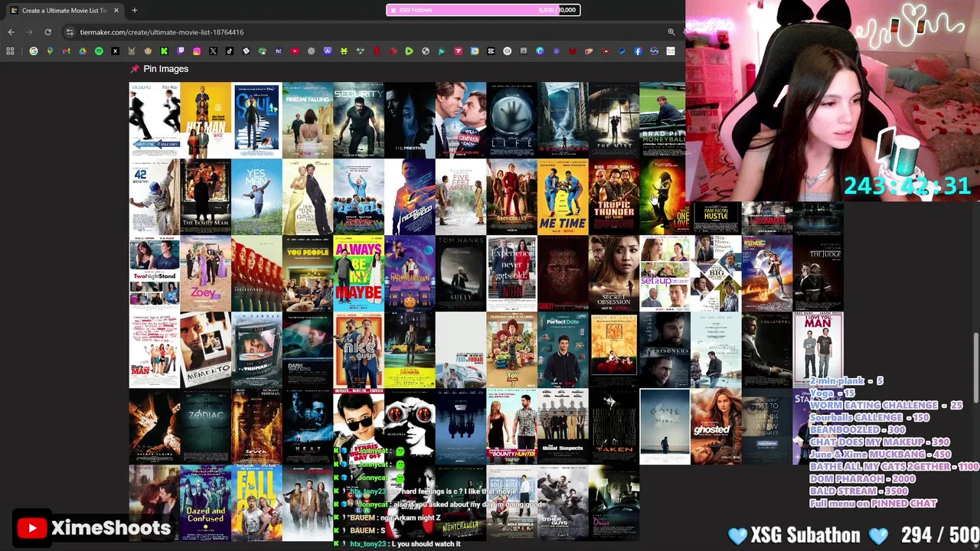
Task: Select the Memento poster
Action: point(205,350)
